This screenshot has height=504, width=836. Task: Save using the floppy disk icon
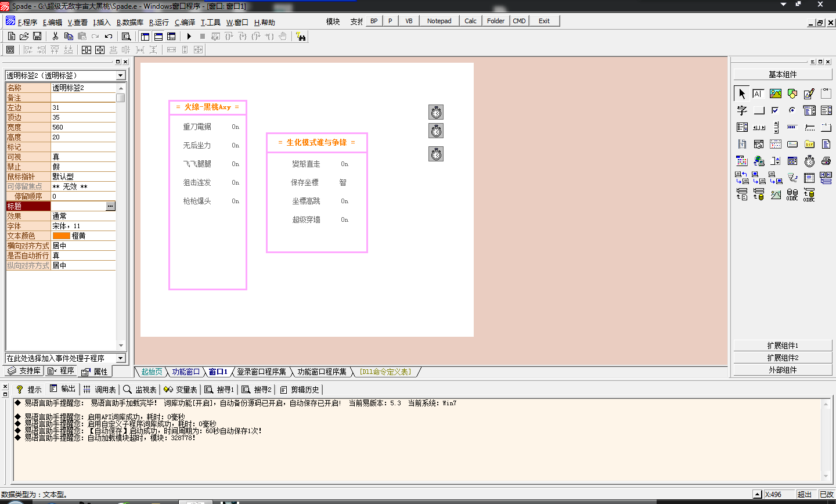point(37,36)
